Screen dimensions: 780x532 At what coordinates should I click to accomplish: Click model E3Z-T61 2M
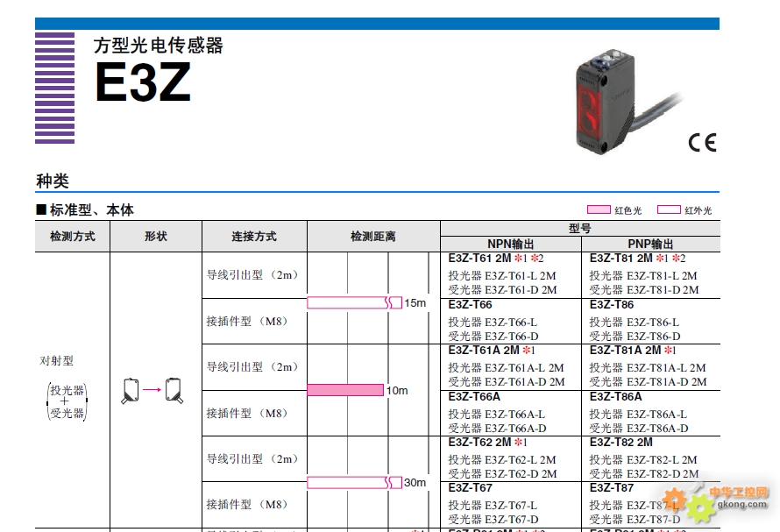click(479, 259)
